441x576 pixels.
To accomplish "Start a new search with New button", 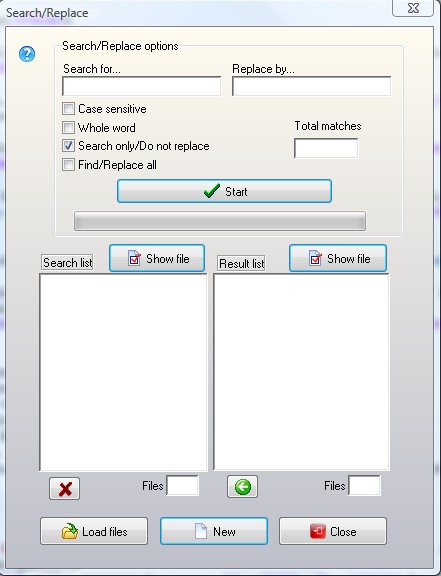I will 214,531.
